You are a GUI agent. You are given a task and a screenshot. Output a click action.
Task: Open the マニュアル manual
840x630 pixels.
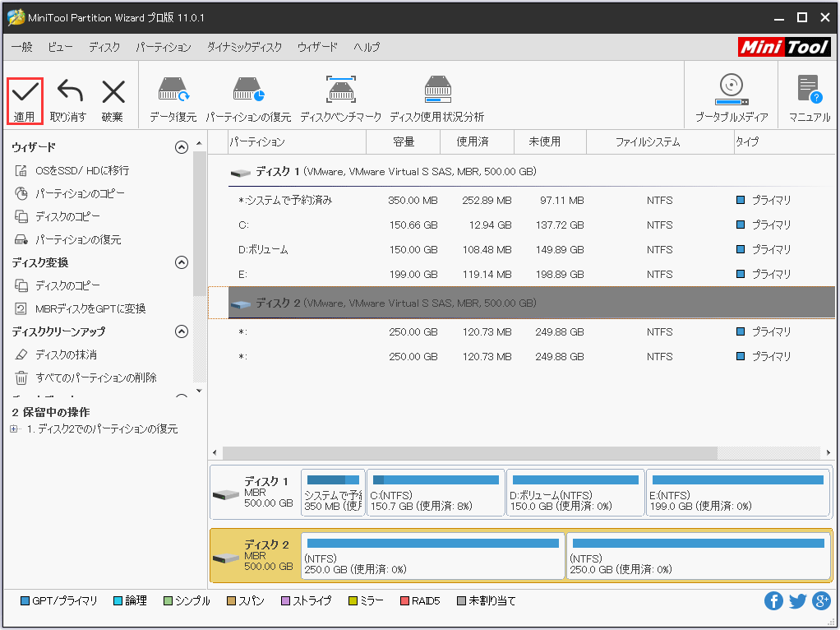810,99
